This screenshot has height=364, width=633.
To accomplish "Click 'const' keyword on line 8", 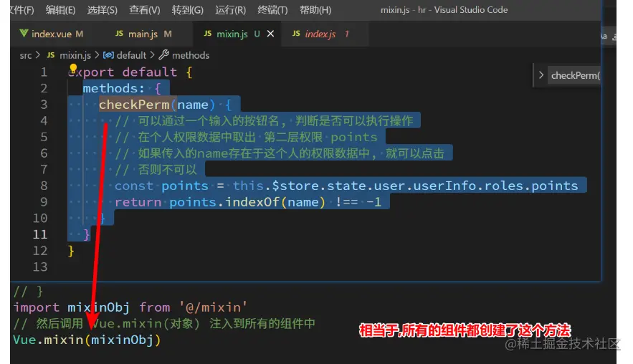I will coord(133,186).
